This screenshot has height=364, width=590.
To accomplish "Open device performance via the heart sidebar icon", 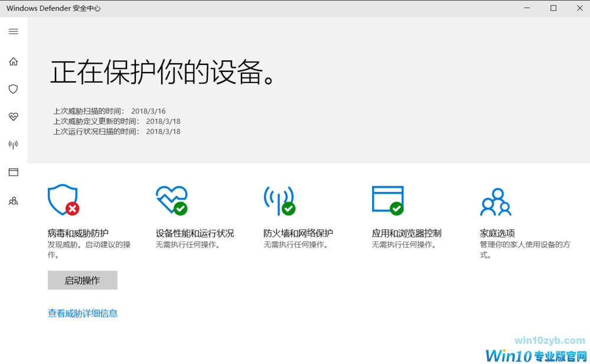I will point(13,117).
